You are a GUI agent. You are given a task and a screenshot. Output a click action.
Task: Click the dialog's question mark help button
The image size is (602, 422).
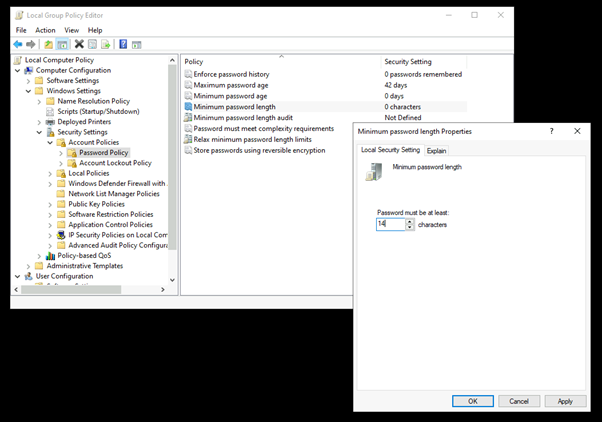tap(551, 131)
